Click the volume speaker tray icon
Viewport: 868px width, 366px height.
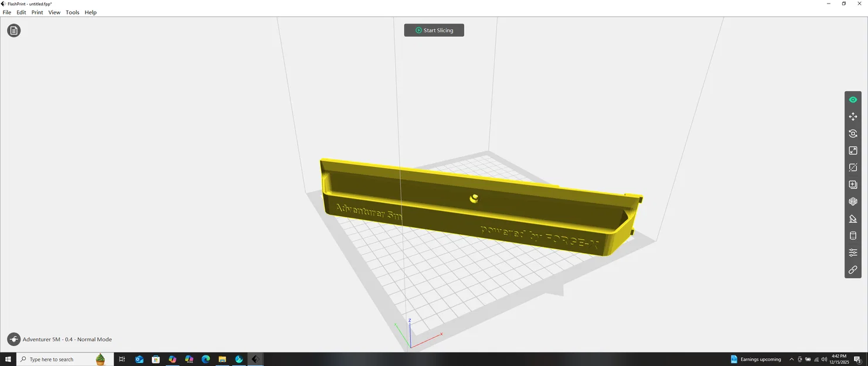tap(824, 360)
